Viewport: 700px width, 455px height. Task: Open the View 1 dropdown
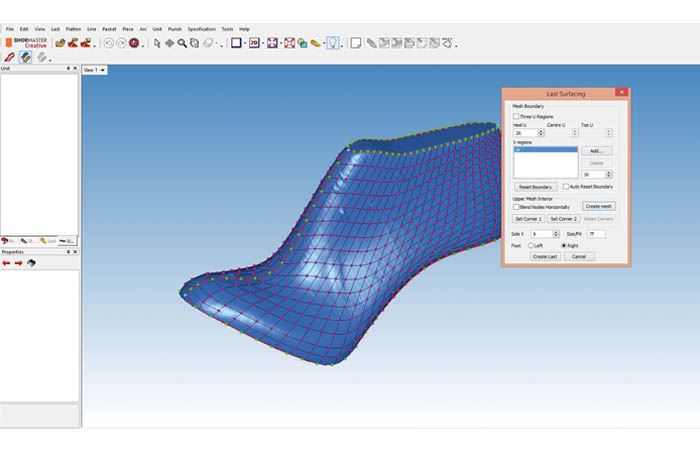click(95, 70)
